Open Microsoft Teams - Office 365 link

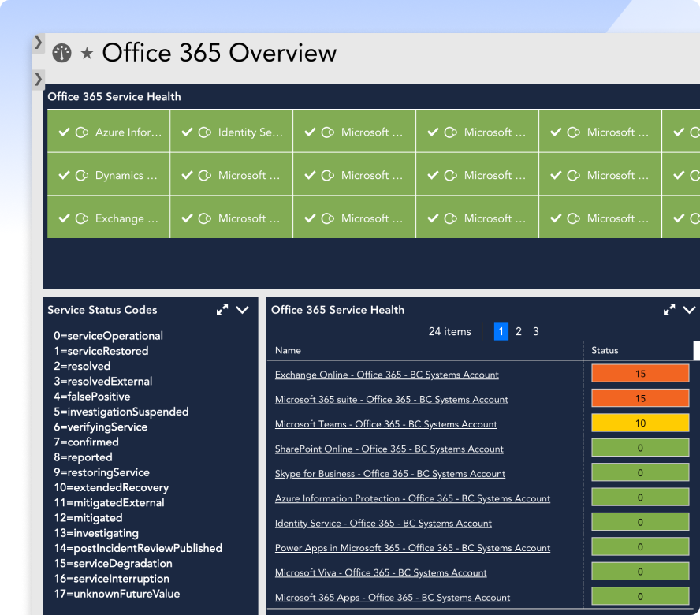[385, 424]
